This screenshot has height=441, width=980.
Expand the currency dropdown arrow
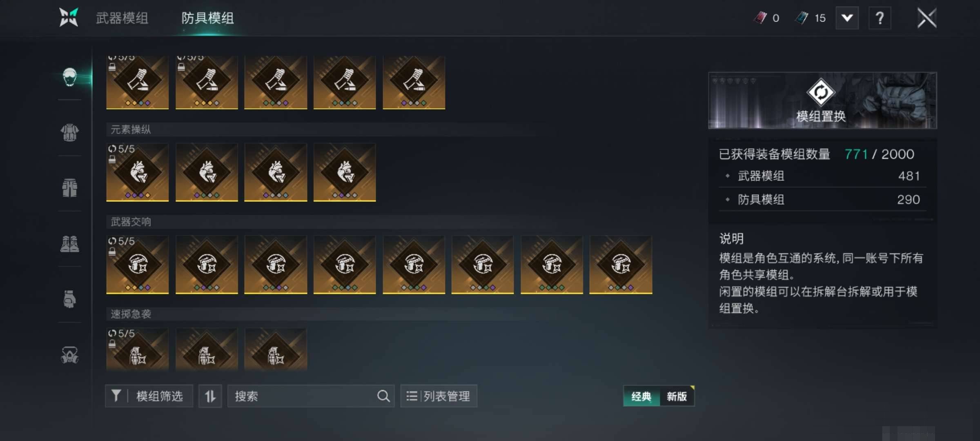[x=847, y=18]
